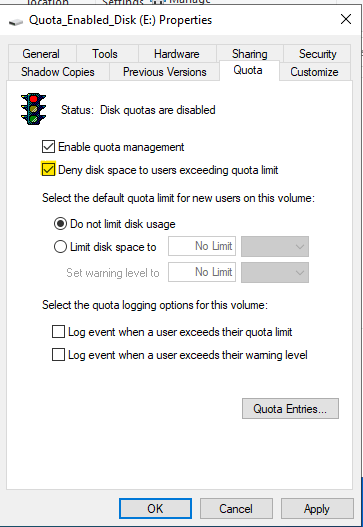Image resolution: width=363 pixels, height=527 pixels.
Task: Open the Security tab
Action: pyautogui.click(x=317, y=54)
